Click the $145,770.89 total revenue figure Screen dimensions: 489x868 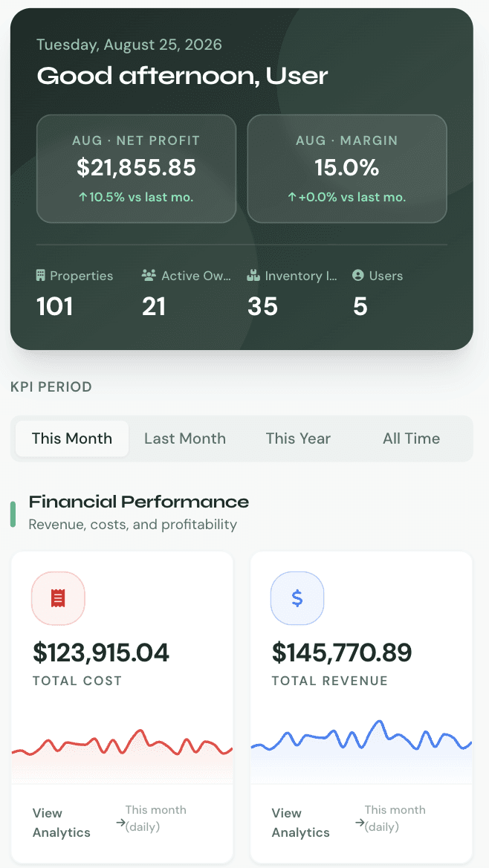pos(342,652)
